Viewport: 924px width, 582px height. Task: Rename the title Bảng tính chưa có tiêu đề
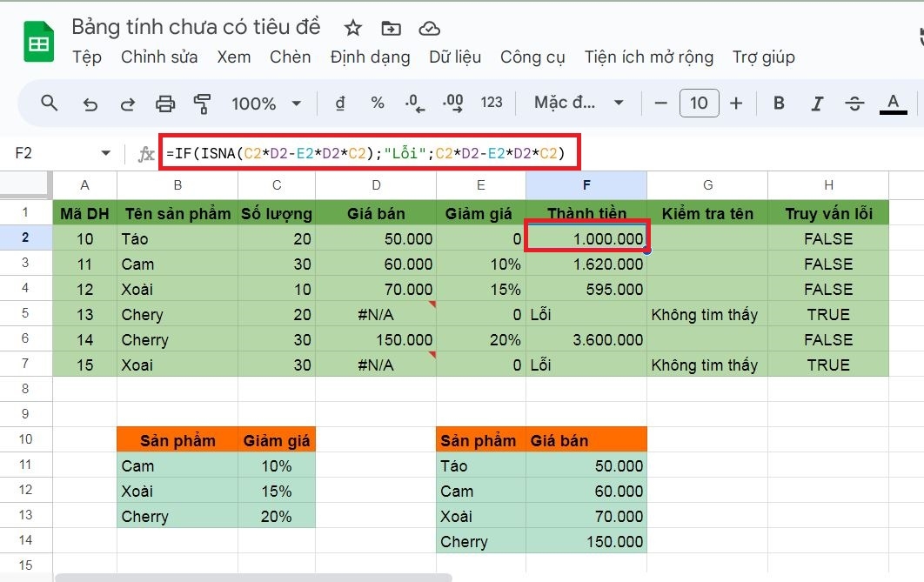(197, 27)
